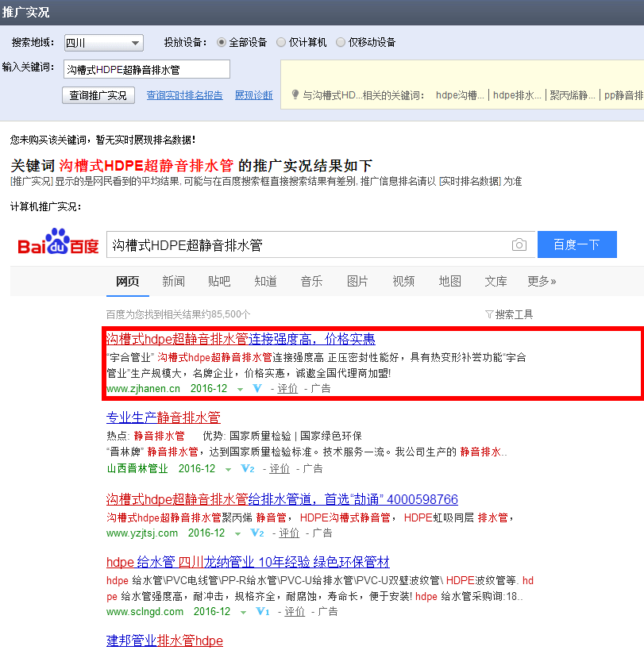This screenshot has height=654, width=644.
Task: Open the 展现诊断 link
Action: 254,95
